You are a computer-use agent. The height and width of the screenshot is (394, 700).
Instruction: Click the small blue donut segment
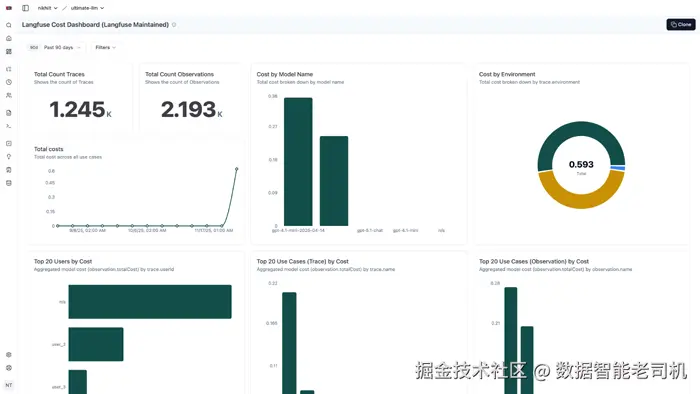(618, 168)
